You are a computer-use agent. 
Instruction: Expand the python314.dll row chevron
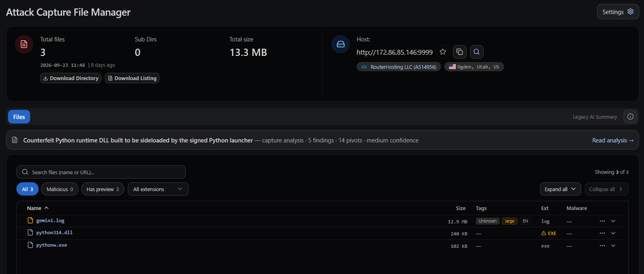pos(613,233)
